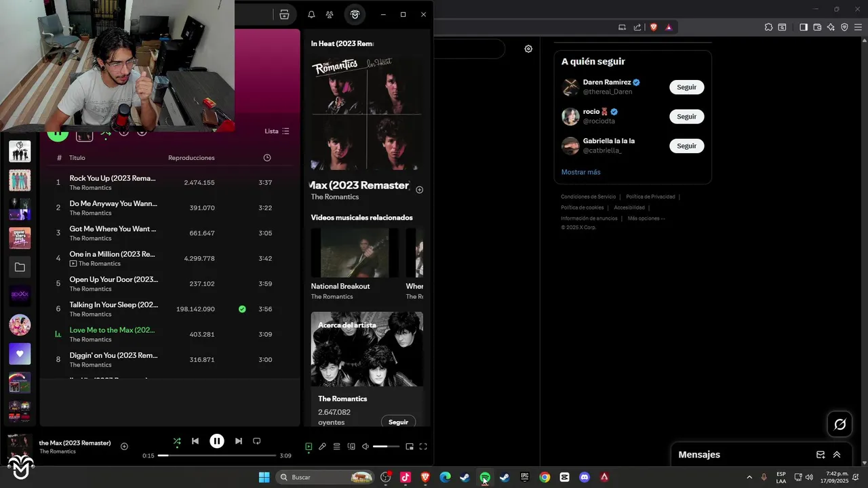Toggle shuffle in Spotify player
This screenshot has height=488, width=868.
(177, 441)
